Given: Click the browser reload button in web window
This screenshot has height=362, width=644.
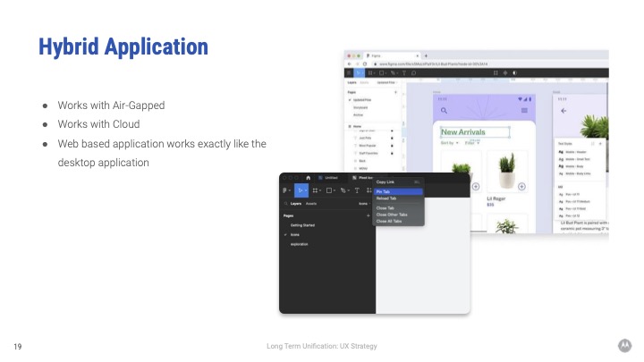Looking at the screenshot, I should pos(364,64).
